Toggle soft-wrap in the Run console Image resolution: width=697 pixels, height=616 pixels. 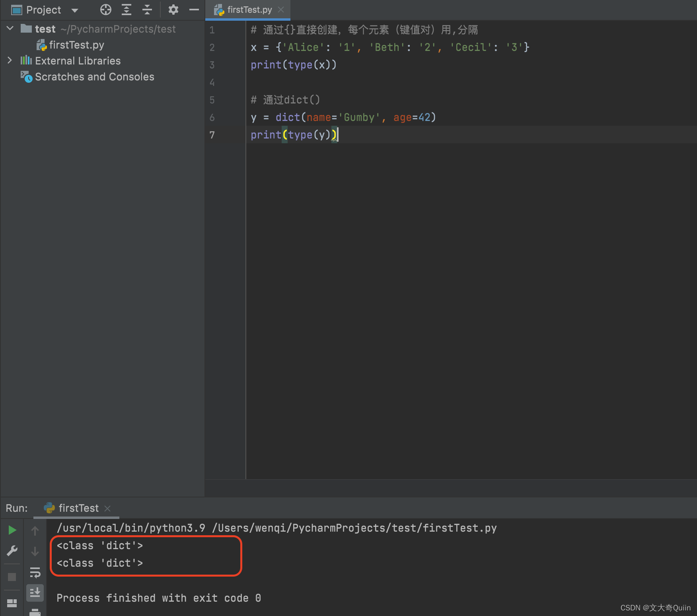click(x=35, y=572)
